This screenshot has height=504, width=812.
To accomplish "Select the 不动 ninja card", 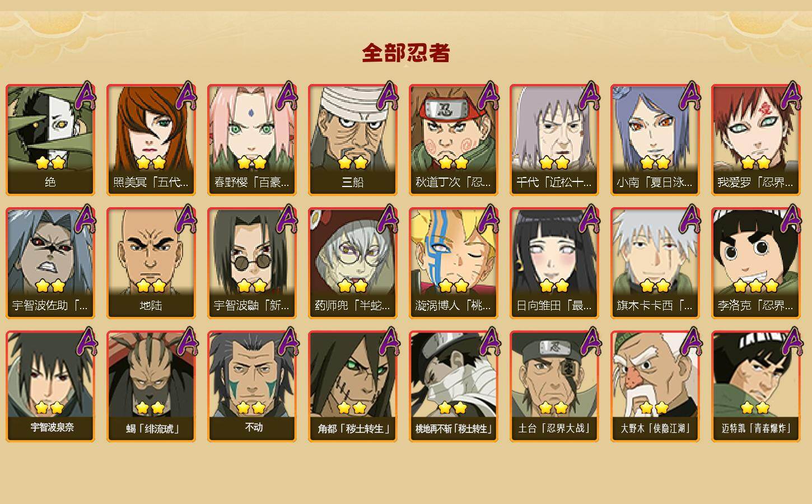I will click(x=252, y=386).
